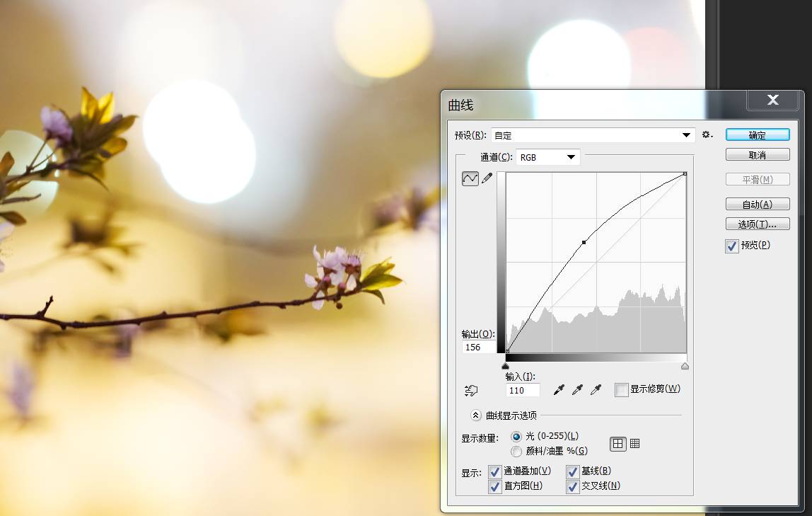This screenshot has height=516, width=812.
Task: Pick the white point eyedropper
Action: [x=596, y=390]
